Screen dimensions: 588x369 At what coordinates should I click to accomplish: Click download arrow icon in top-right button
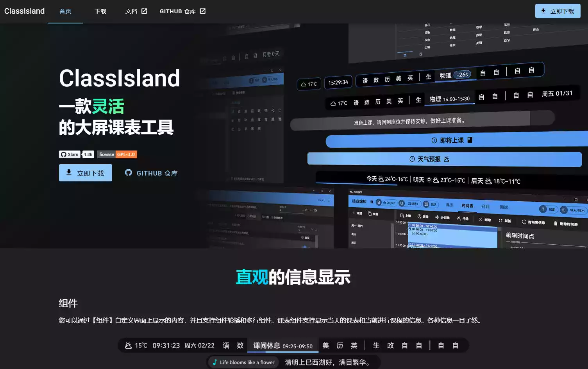(543, 11)
